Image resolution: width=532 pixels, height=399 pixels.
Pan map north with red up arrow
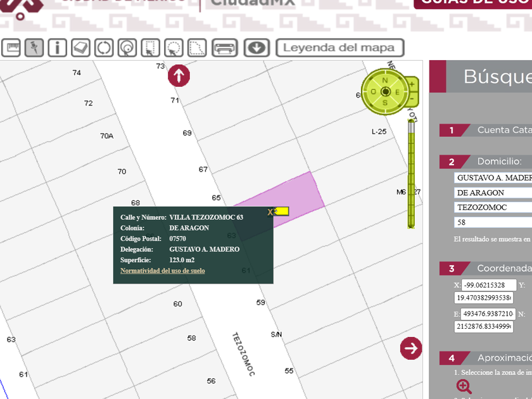pos(179,76)
